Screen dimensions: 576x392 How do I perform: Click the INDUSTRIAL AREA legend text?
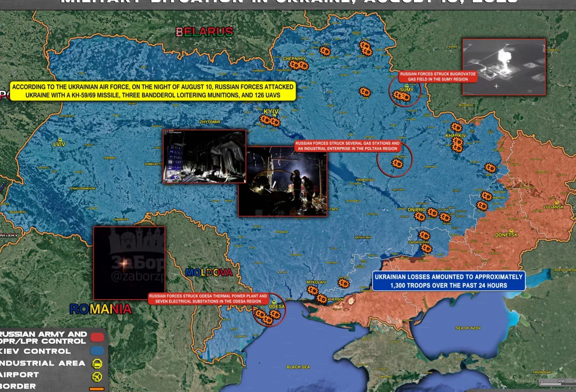tap(42, 363)
